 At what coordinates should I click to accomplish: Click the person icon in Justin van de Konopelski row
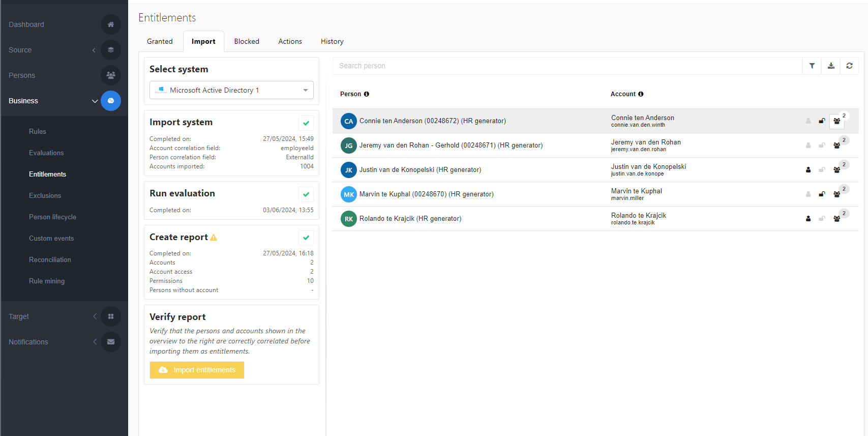click(808, 170)
